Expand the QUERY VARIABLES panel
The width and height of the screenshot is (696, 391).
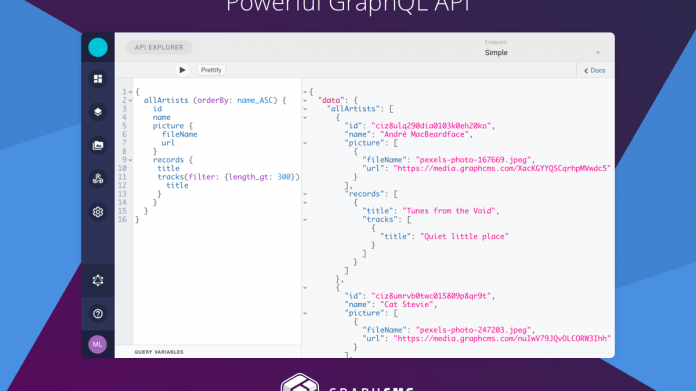[159, 352]
